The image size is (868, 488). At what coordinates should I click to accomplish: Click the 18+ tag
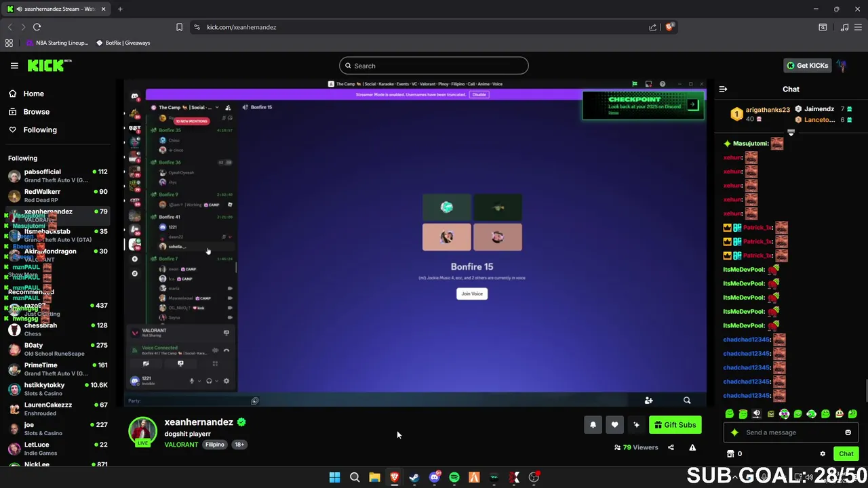pos(239,445)
